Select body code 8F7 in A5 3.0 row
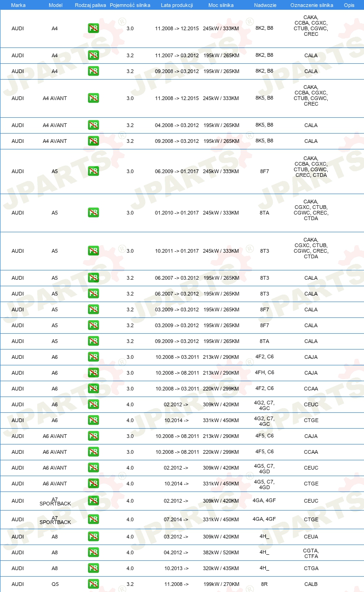Image resolution: width=364 pixels, height=592 pixels. (264, 171)
